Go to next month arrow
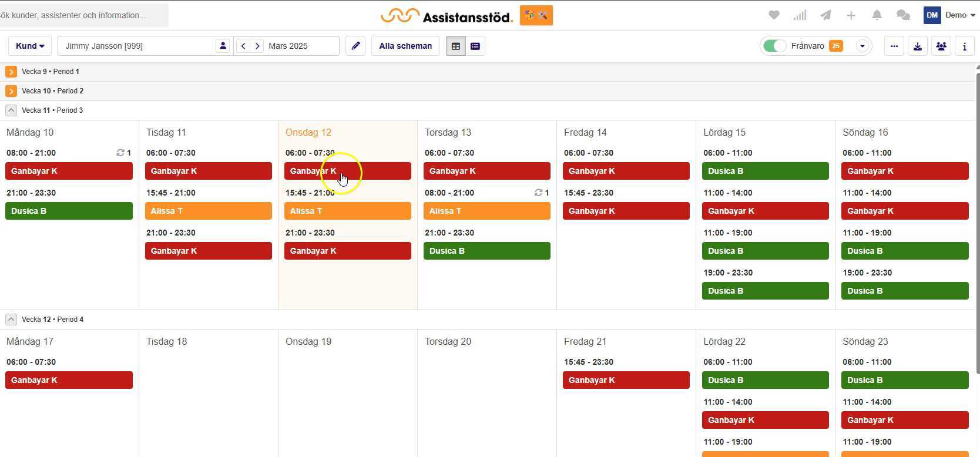Image resolution: width=980 pixels, height=457 pixels. pyautogui.click(x=257, y=46)
